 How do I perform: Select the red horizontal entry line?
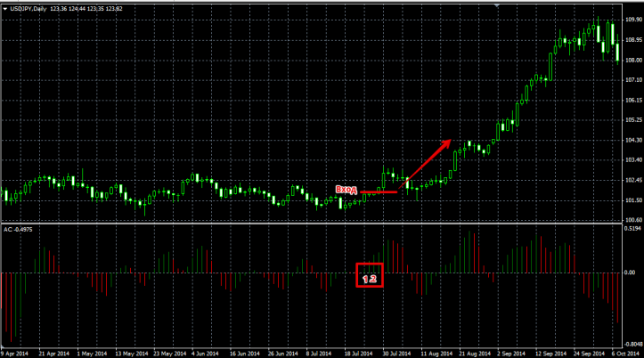pos(379,191)
